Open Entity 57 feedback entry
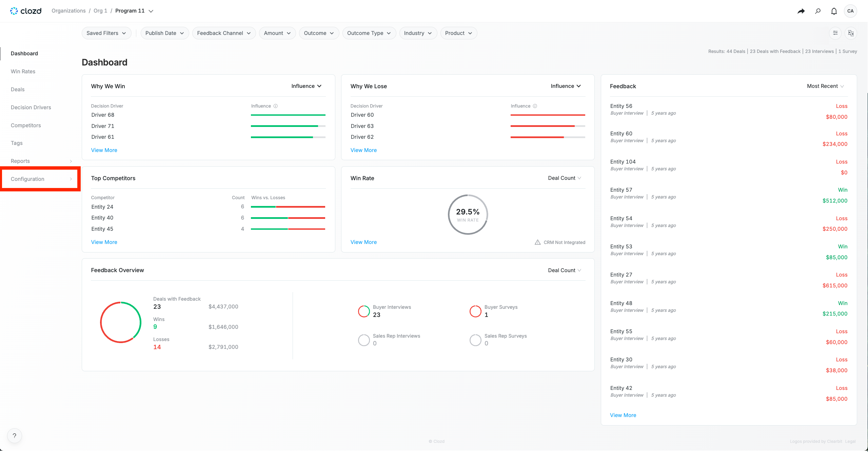The width and height of the screenshot is (868, 452). 621,190
